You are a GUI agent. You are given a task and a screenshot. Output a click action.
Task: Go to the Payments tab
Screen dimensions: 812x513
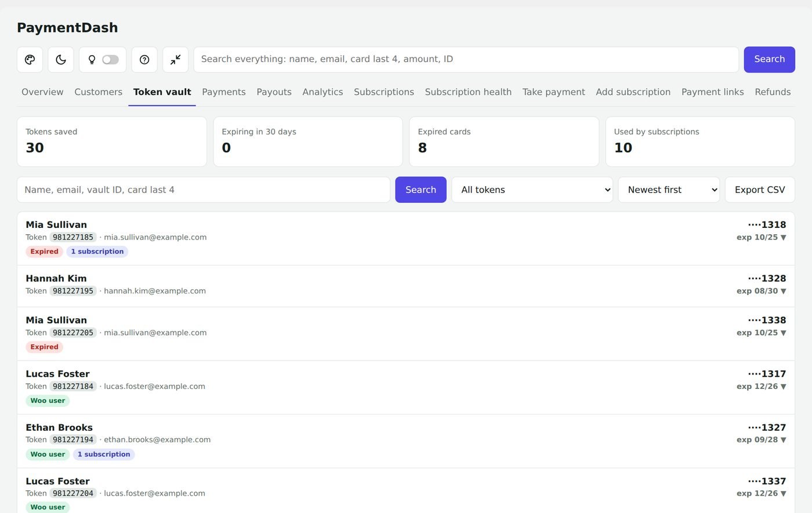pyautogui.click(x=224, y=92)
